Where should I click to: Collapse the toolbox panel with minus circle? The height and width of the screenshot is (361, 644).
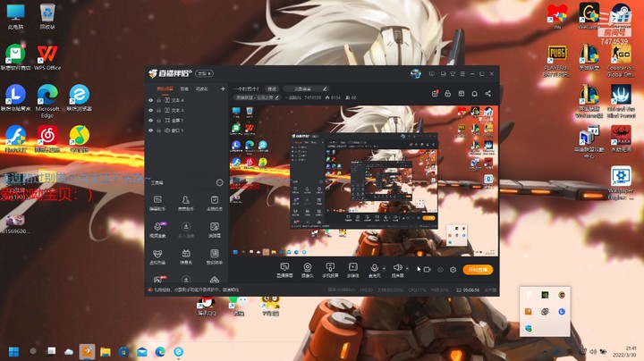220,182
